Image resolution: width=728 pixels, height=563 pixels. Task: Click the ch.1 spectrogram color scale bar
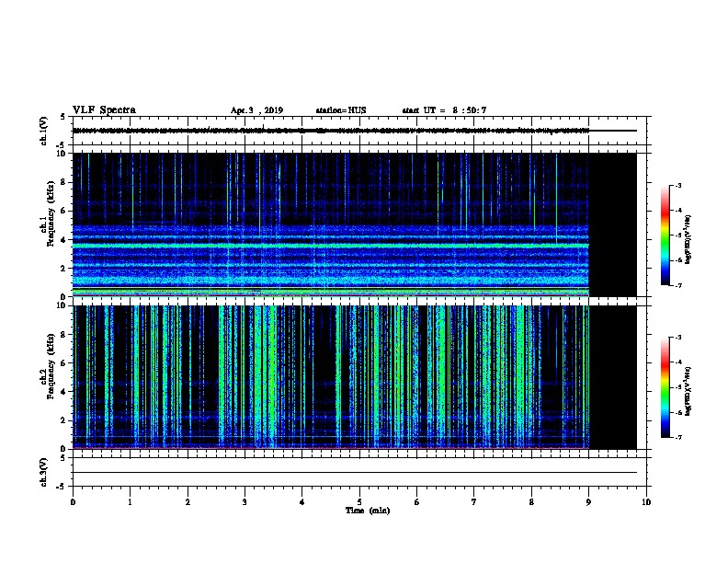click(665, 236)
